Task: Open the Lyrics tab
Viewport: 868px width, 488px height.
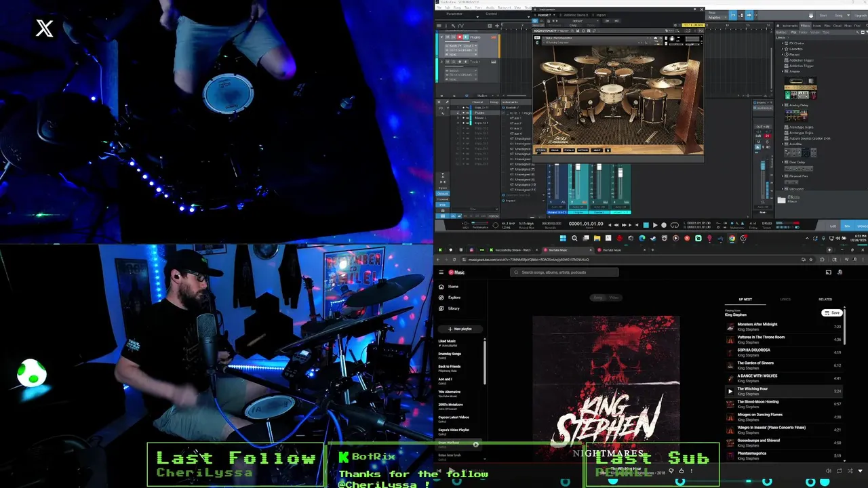Action: click(785, 299)
